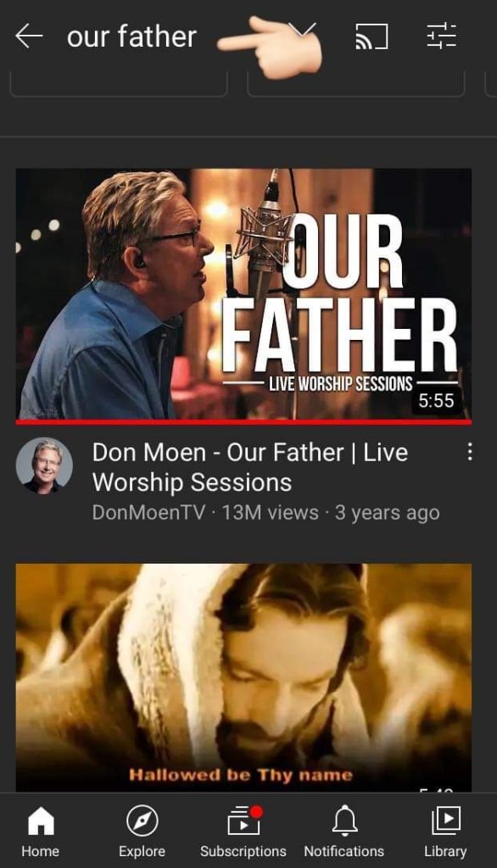Open the Home tab
The width and height of the screenshot is (497, 868).
[x=41, y=831]
